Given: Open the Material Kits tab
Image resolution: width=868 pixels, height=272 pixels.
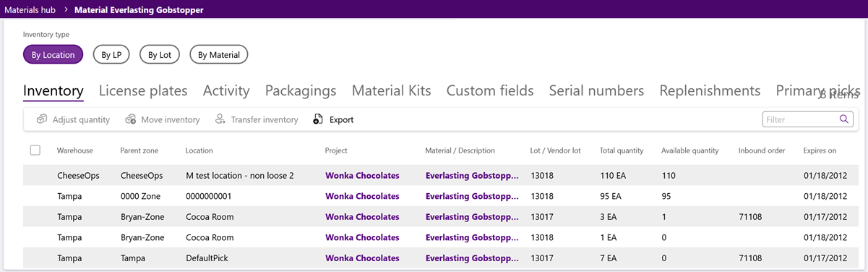Looking at the screenshot, I should pyautogui.click(x=392, y=90).
